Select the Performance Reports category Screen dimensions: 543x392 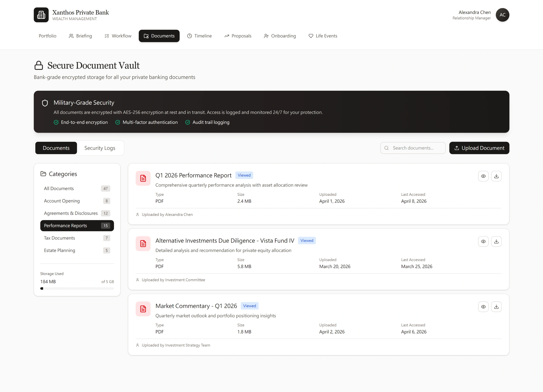(77, 225)
